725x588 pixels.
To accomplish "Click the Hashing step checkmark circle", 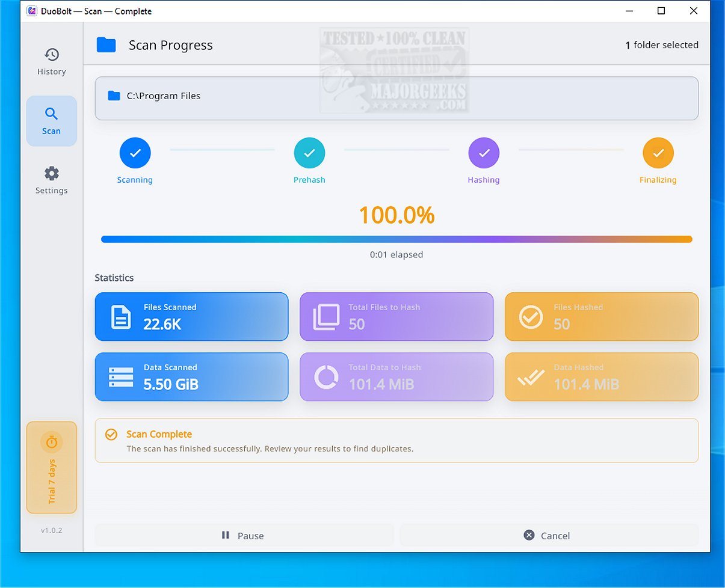I will coord(484,153).
